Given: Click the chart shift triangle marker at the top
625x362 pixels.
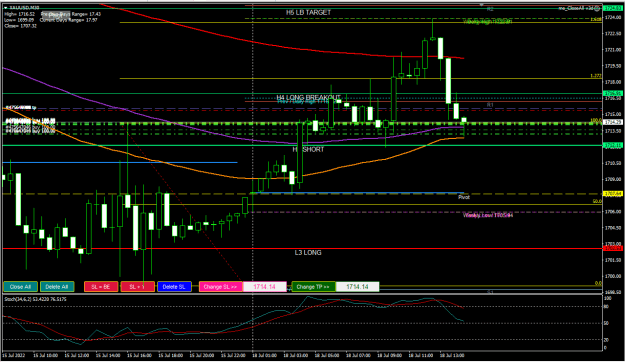Looking at the screenshot, I should point(481,5).
